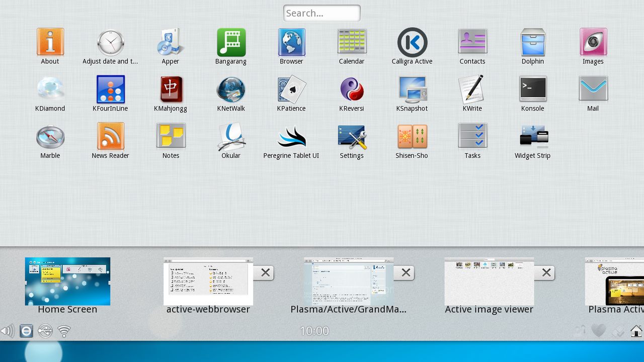Launch the Konsole terminal
The image size is (644, 362).
tap(533, 94)
